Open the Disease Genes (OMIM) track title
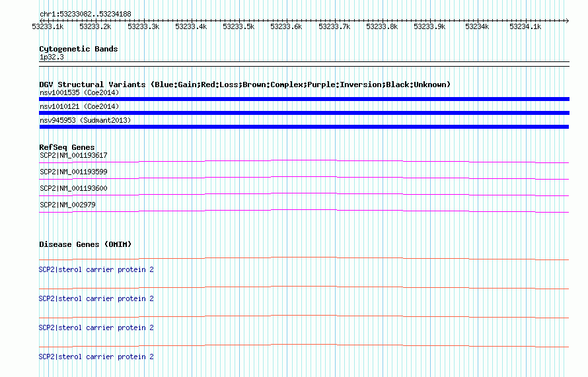Viewport: 588px width, 377px height. (85, 244)
